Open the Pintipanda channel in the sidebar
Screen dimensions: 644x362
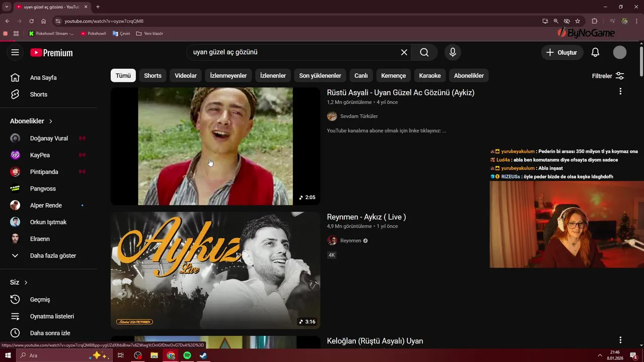[44, 172]
